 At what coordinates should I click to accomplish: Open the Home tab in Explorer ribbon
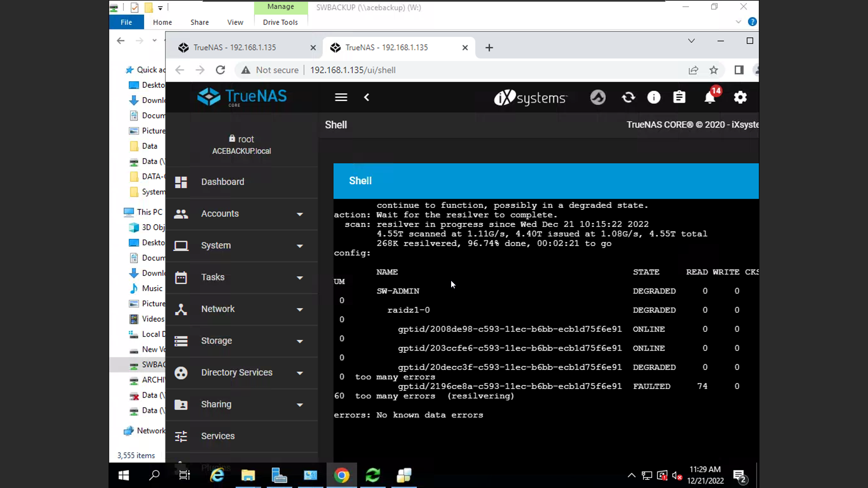pos(162,22)
